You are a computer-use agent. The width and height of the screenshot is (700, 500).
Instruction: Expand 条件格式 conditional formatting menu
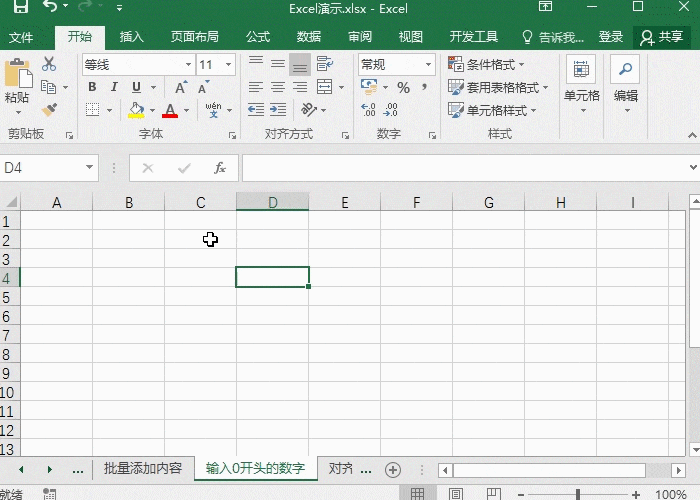[486, 64]
